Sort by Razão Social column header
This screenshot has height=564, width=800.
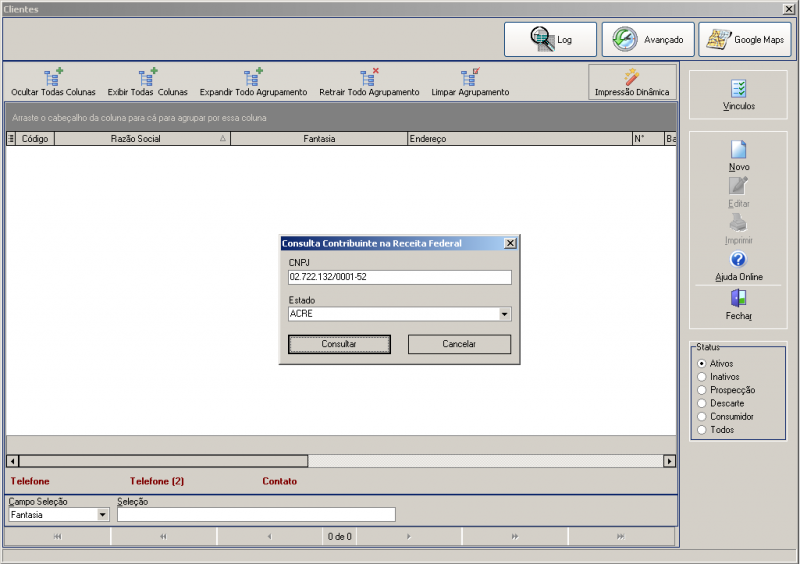(142, 138)
